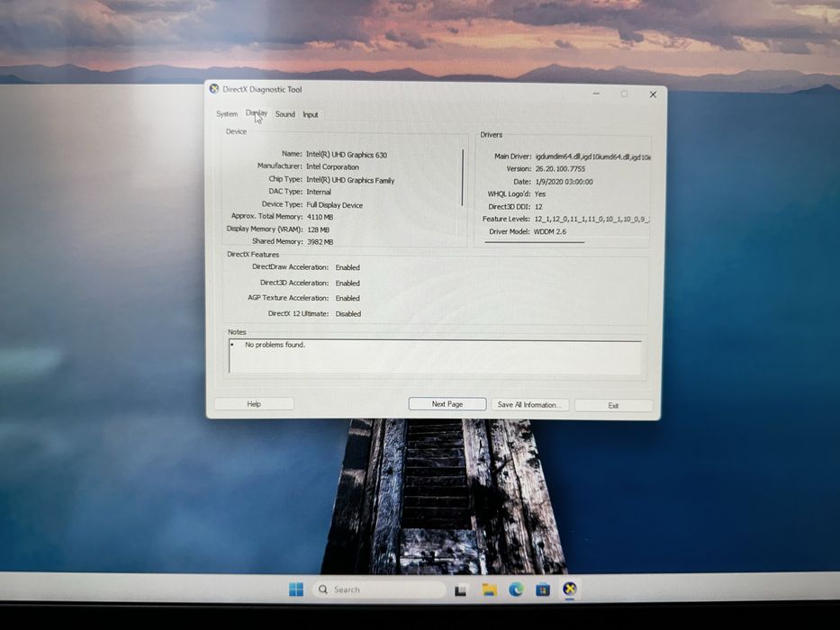Click inside the Notes text box
840x630 pixels.
pos(435,356)
